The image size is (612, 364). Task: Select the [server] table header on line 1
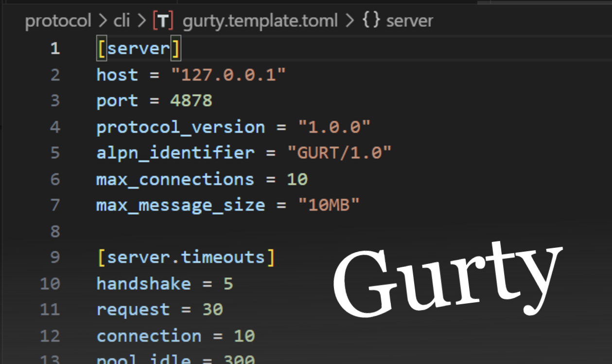click(138, 49)
